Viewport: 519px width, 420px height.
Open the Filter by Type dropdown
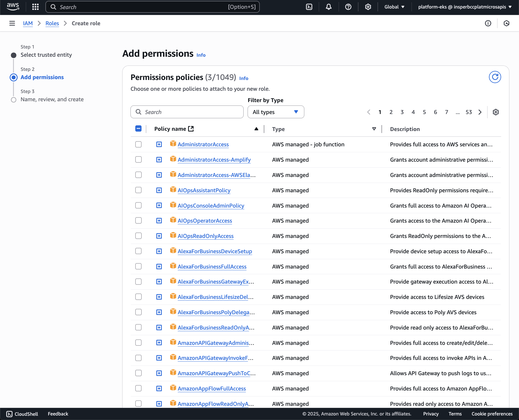coord(276,112)
